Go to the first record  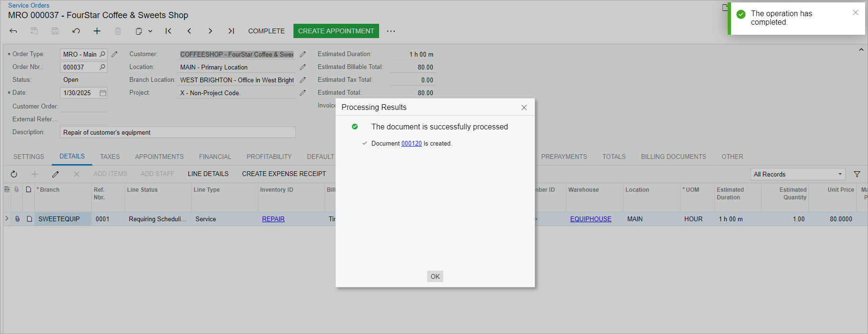[168, 31]
